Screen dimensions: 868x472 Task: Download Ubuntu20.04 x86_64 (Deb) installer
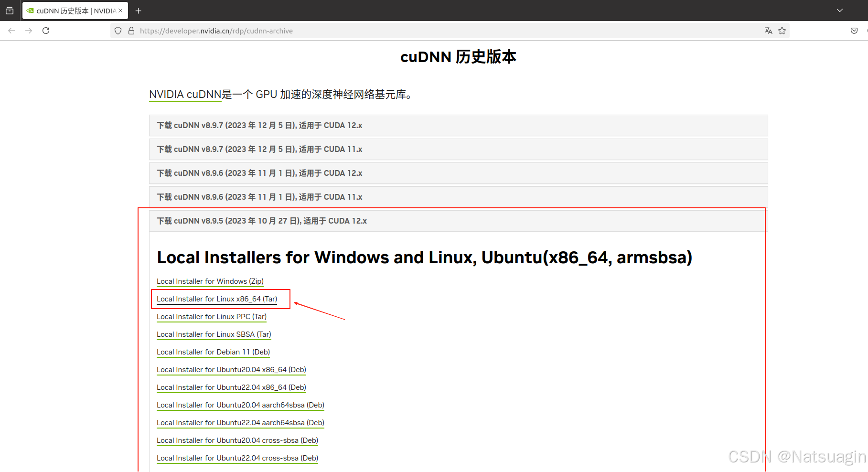click(231, 370)
